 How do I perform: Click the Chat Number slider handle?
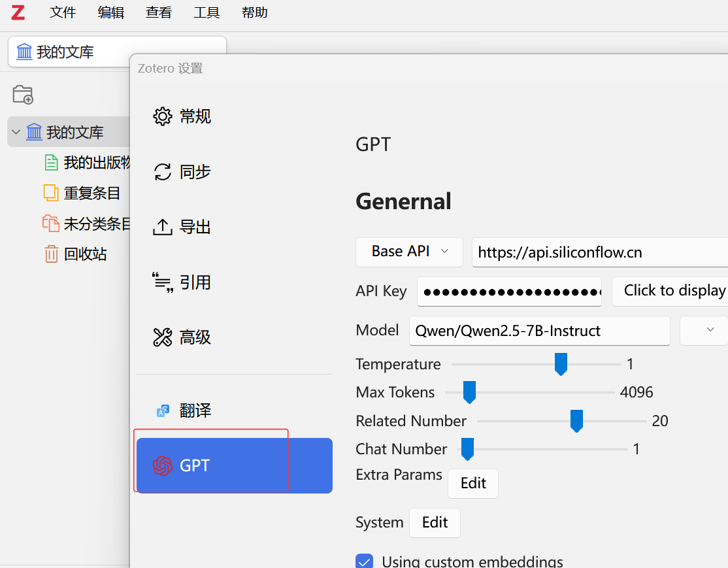(x=467, y=448)
